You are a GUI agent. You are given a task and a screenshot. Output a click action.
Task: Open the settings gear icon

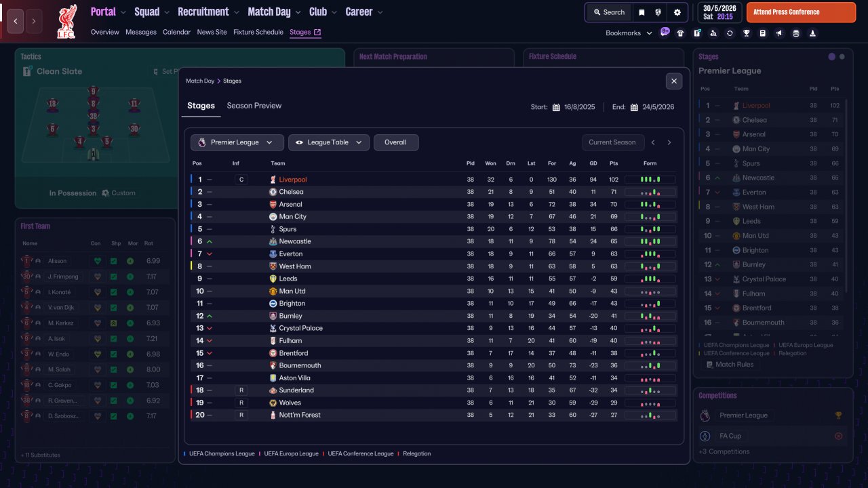pyautogui.click(x=677, y=12)
